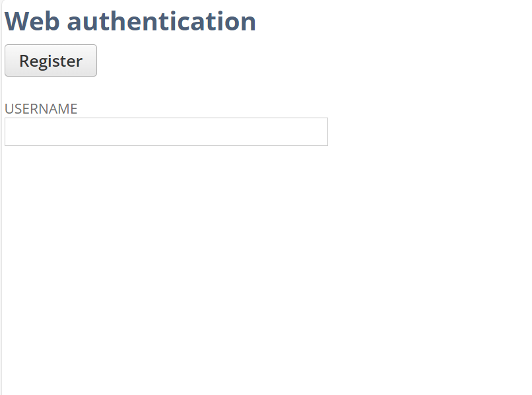Activate the empty field under USERNAME
532x395 pixels.
[x=166, y=131]
